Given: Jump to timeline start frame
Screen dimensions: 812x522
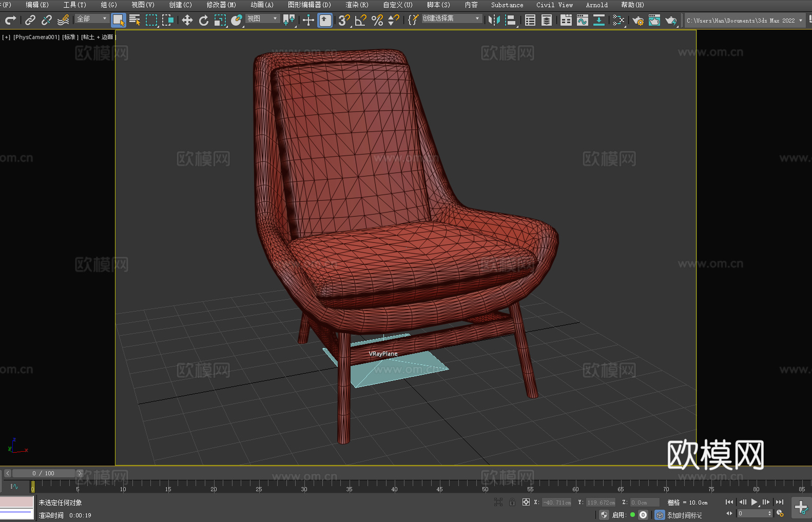Looking at the screenshot, I should coord(729,502).
